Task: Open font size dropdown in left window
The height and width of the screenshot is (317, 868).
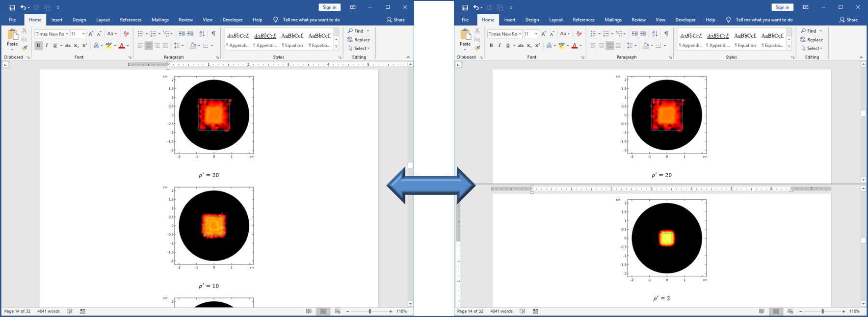Action: 83,34
